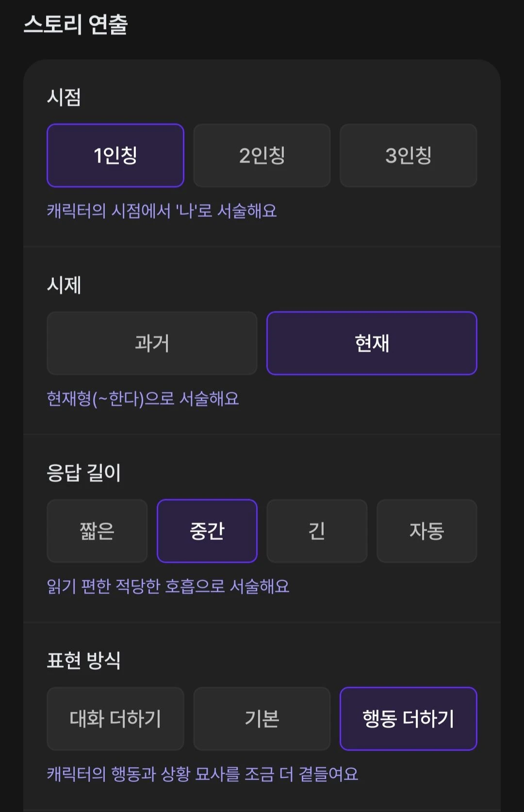Screen dimensions: 524x812
Task: Select the 기본 expression style
Action: point(262,718)
